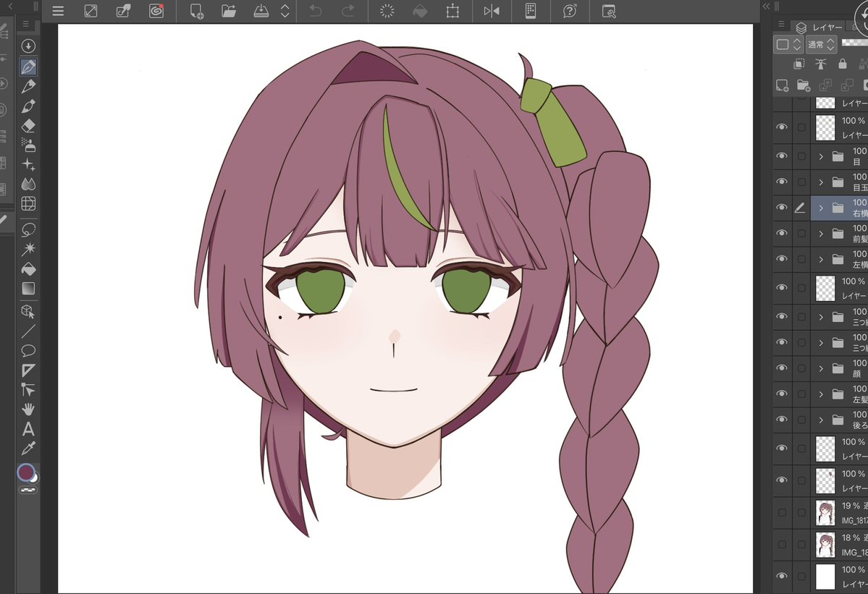Select the Eyedropper tool
The height and width of the screenshot is (594, 868).
28,448
